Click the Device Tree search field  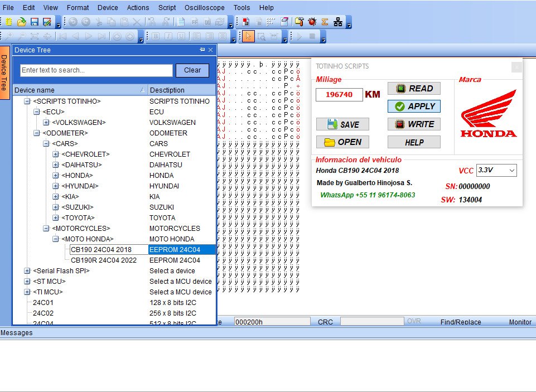(96, 70)
